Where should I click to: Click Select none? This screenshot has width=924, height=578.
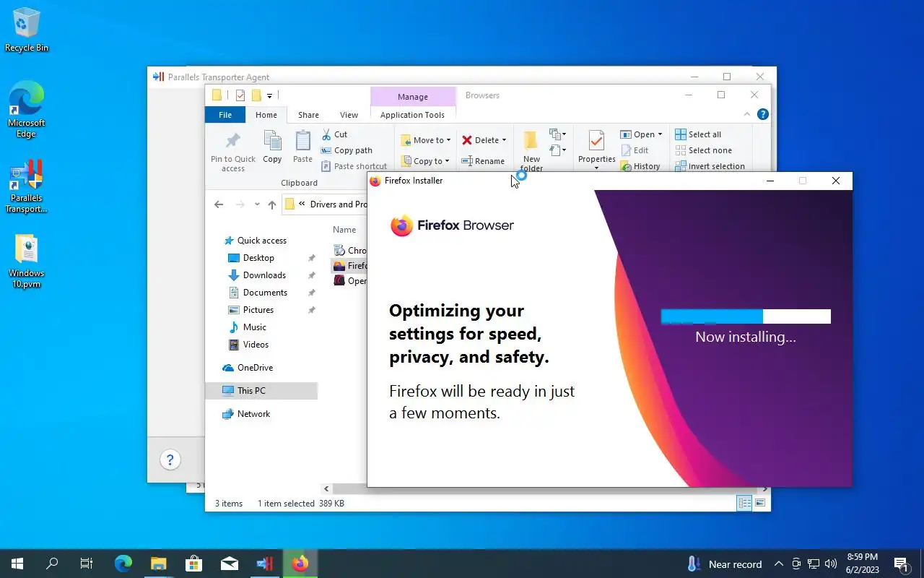tap(704, 150)
